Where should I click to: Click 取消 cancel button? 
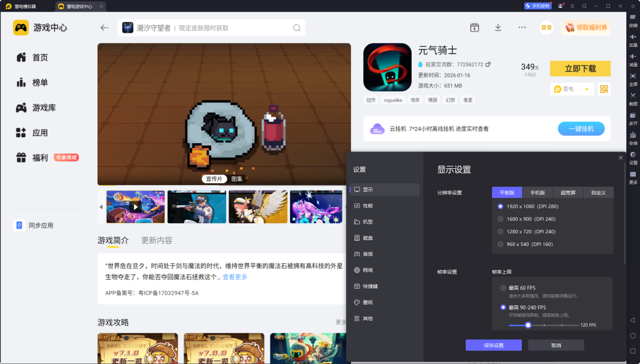tap(556, 345)
